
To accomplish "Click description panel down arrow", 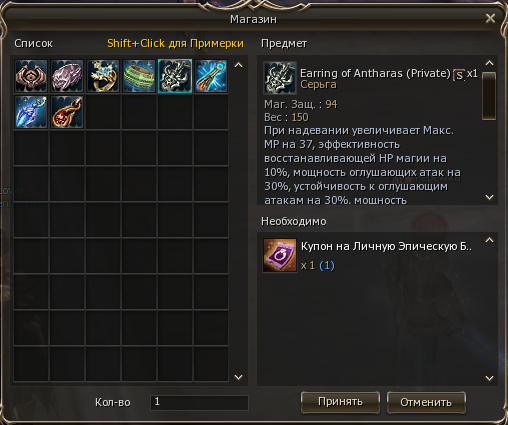I will pos(489,197).
